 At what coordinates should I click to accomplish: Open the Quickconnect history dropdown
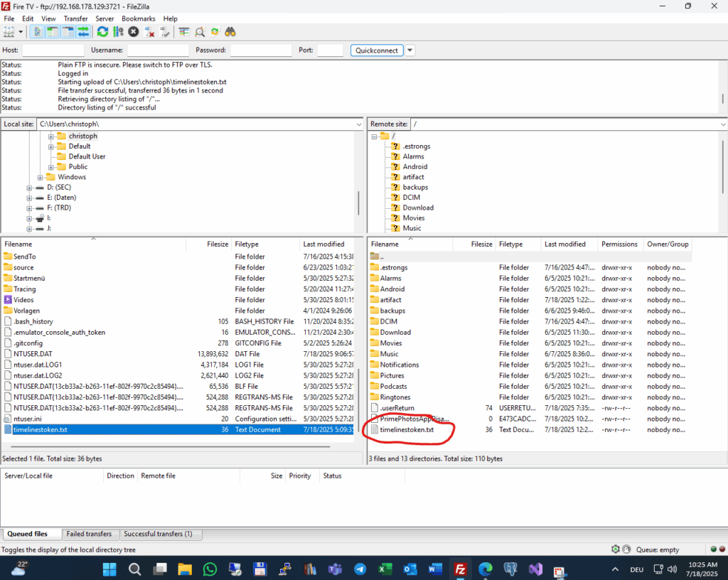tap(410, 50)
